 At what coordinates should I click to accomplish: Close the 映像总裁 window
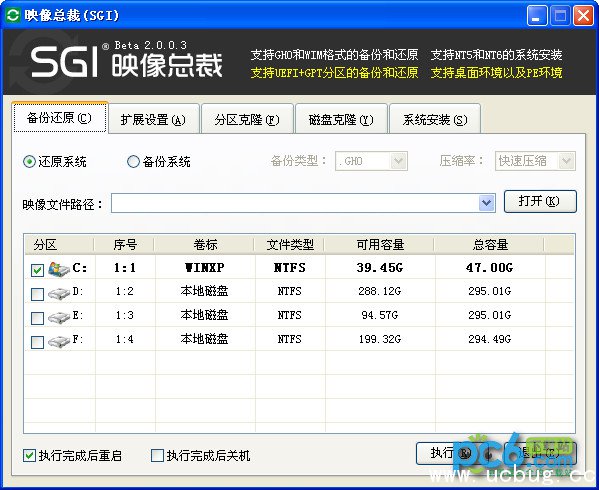point(583,16)
